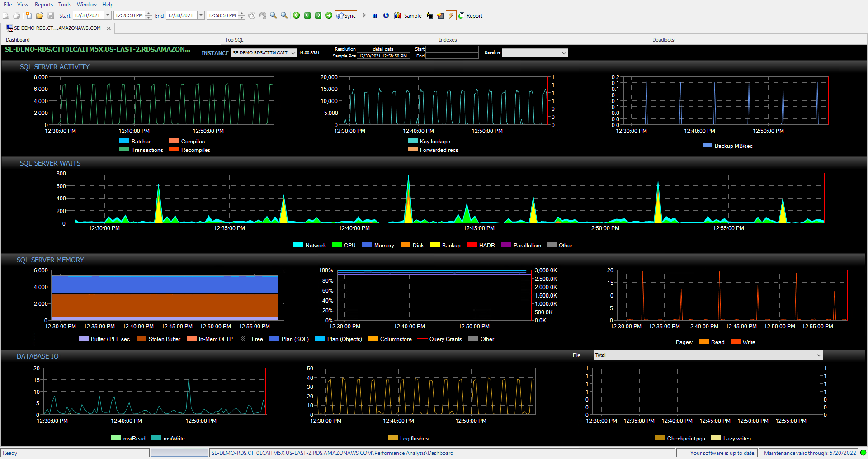
Task: Select the Zoom In magnifier icon
Action: point(284,15)
